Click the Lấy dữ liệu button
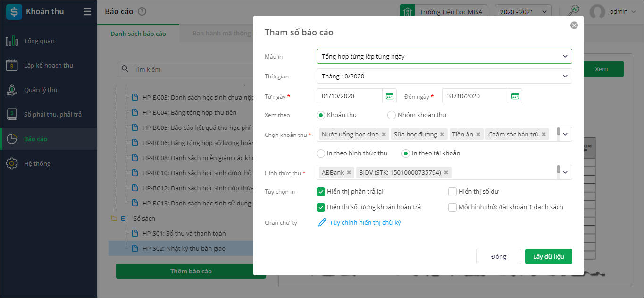Image resolution: width=644 pixels, height=298 pixels. click(x=548, y=256)
